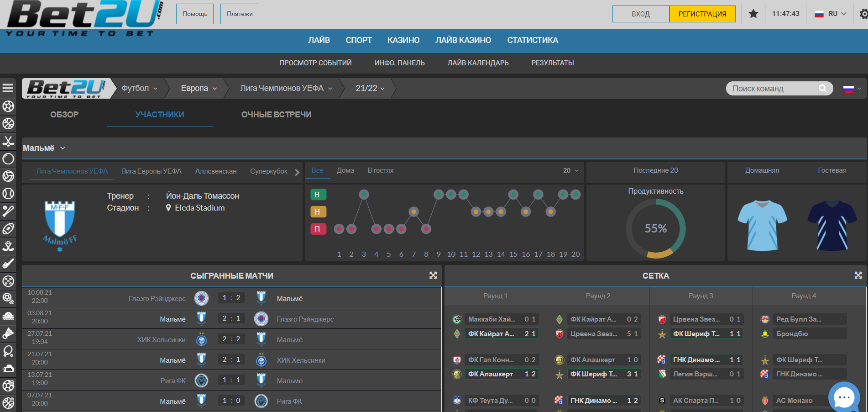The image size is (868, 412).
Task: Open favorites with the star icon
Action: tap(753, 14)
